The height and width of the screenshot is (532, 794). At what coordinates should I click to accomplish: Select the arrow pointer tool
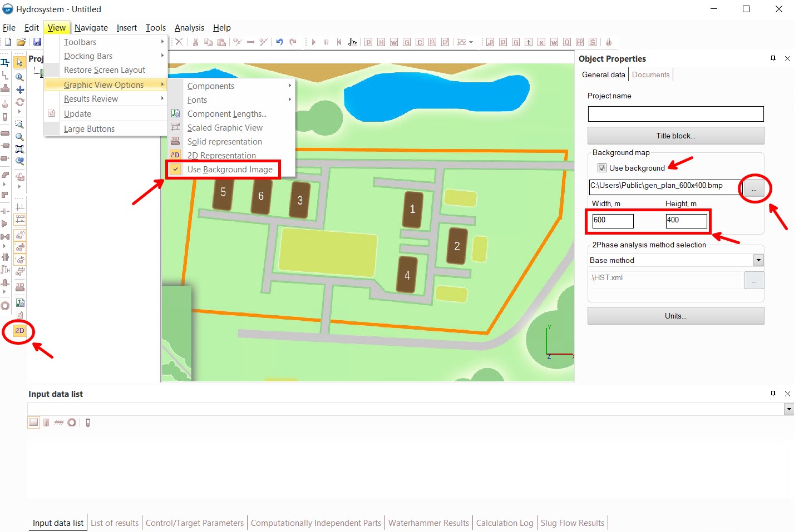pos(19,62)
